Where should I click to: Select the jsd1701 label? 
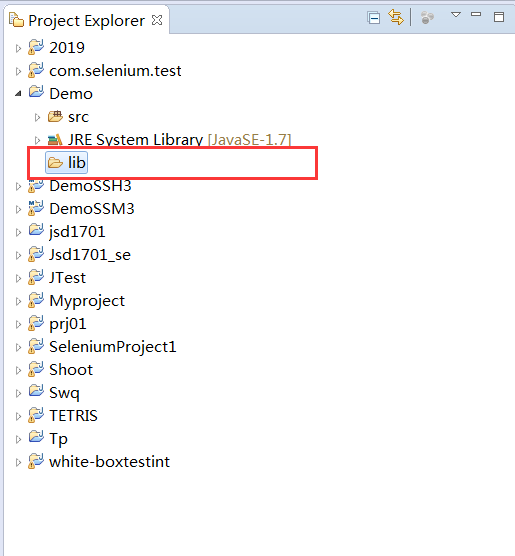point(77,232)
